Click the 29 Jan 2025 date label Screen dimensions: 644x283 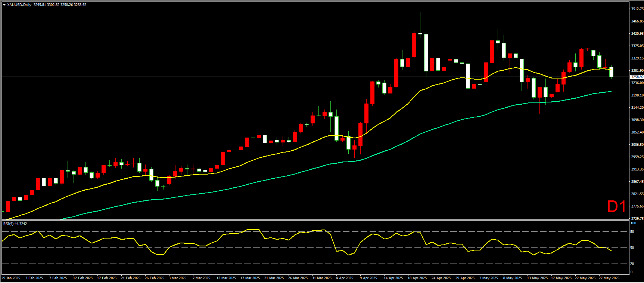(11, 278)
